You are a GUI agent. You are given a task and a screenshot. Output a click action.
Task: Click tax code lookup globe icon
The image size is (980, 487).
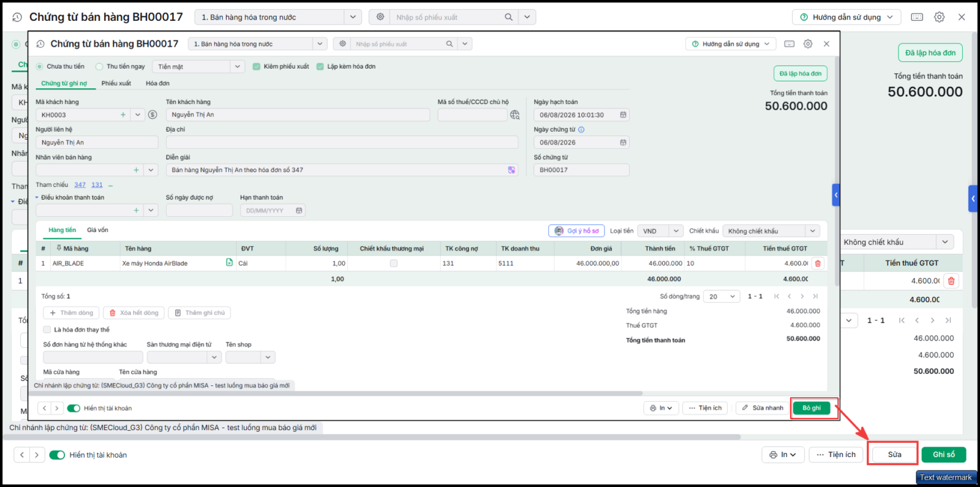[514, 115]
